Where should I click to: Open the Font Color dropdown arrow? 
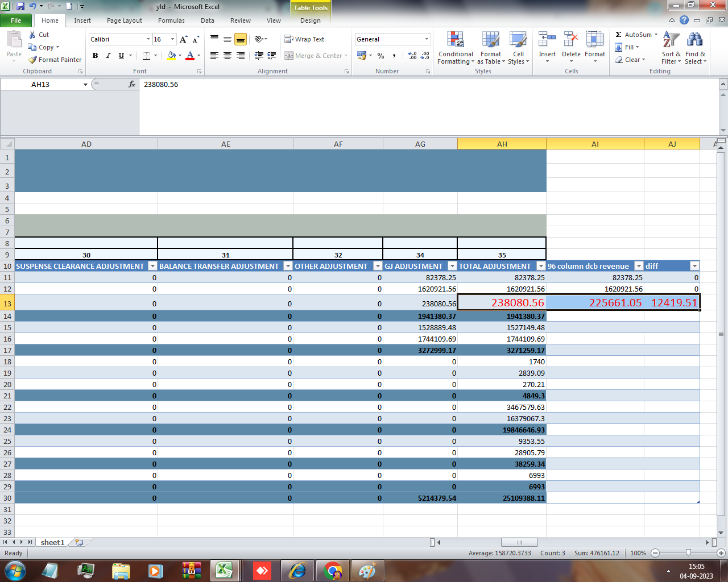(198, 56)
